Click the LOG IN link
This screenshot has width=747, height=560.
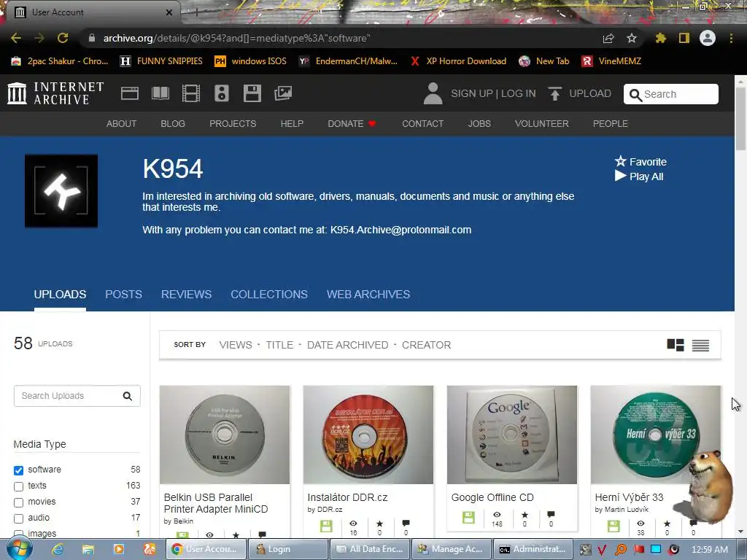(x=519, y=93)
